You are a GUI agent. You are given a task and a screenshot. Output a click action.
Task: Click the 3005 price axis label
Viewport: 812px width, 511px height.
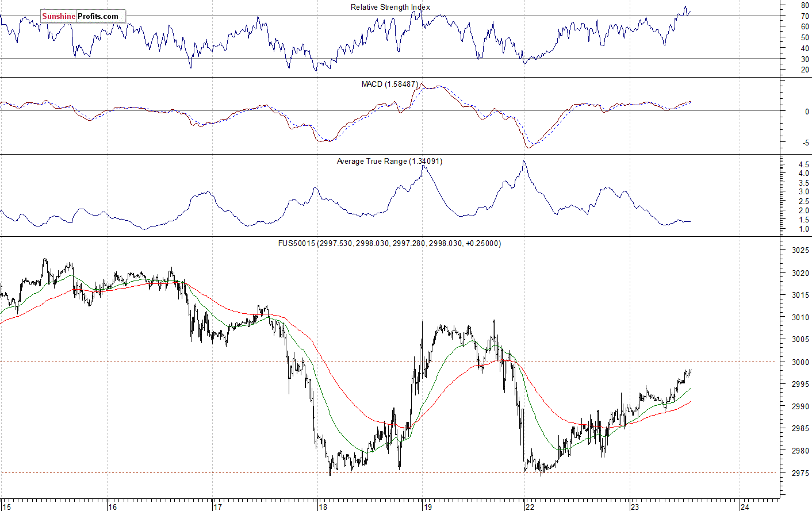800,339
